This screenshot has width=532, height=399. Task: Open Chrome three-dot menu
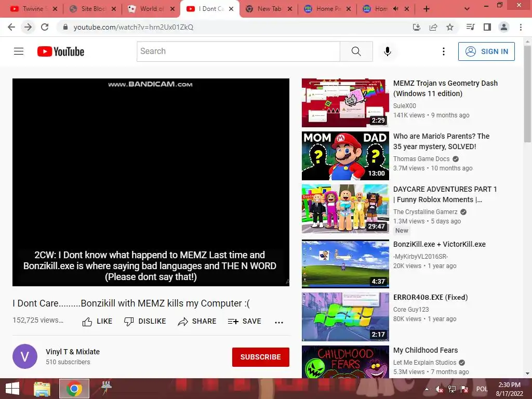pos(521,27)
